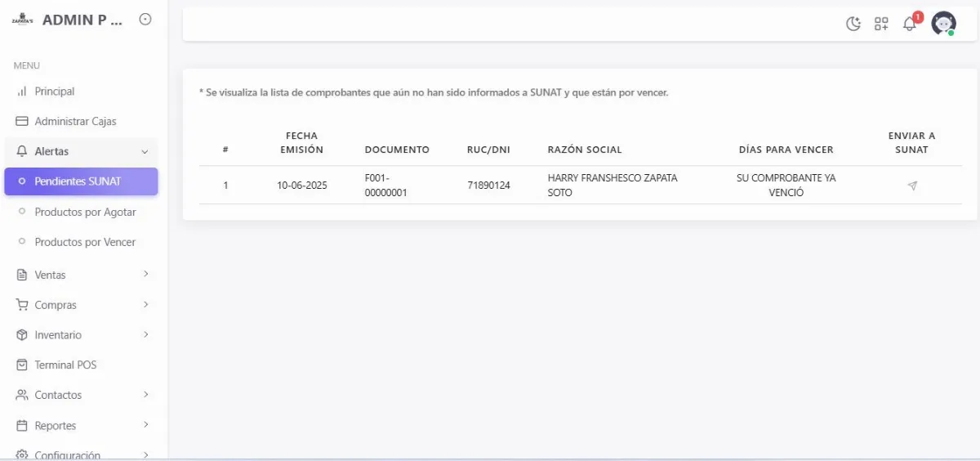Click the Inventario box icon
Image resolution: width=980 pixels, height=461 pixels.
pyautogui.click(x=22, y=335)
